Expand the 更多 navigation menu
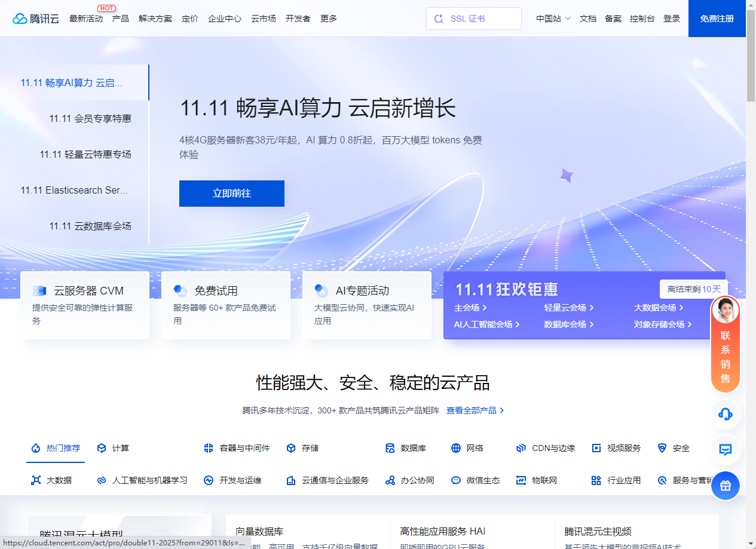This screenshot has height=549, width=756. pos(328,19)
